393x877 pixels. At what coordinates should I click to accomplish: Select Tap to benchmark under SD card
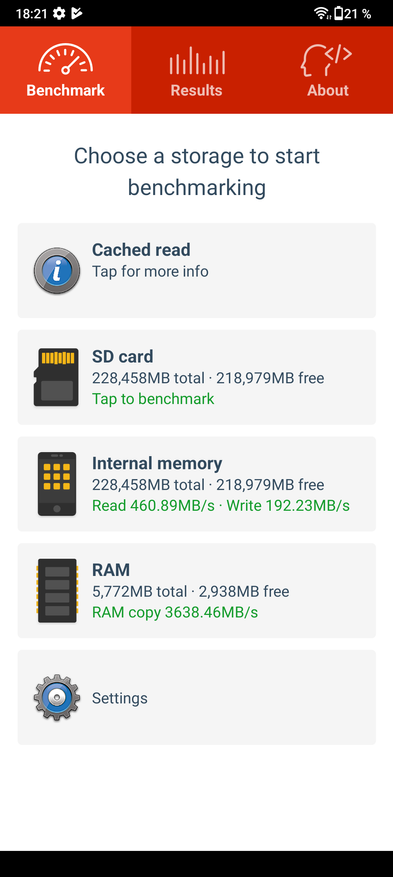pos(153,399)
